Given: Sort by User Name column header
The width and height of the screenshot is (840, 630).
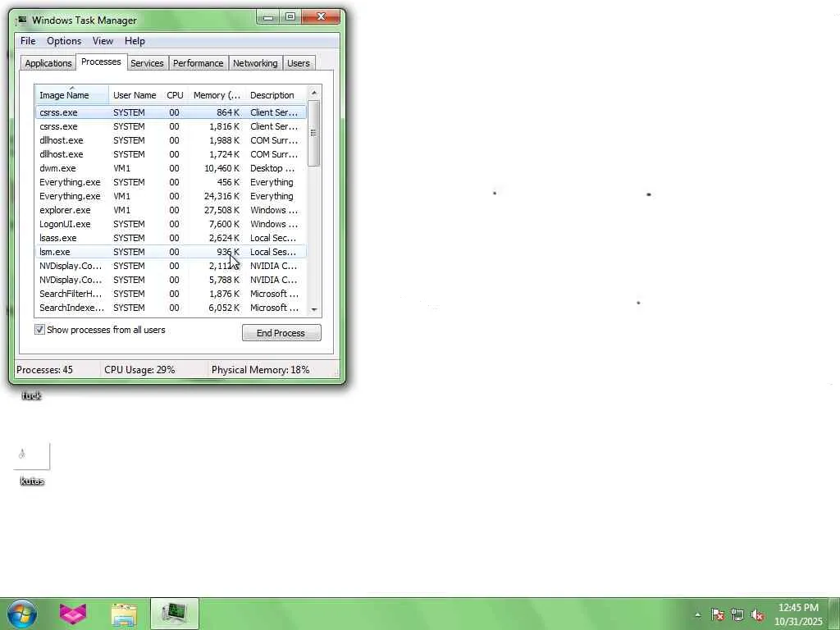Looking at the screenshot, I should coord(135,95).
